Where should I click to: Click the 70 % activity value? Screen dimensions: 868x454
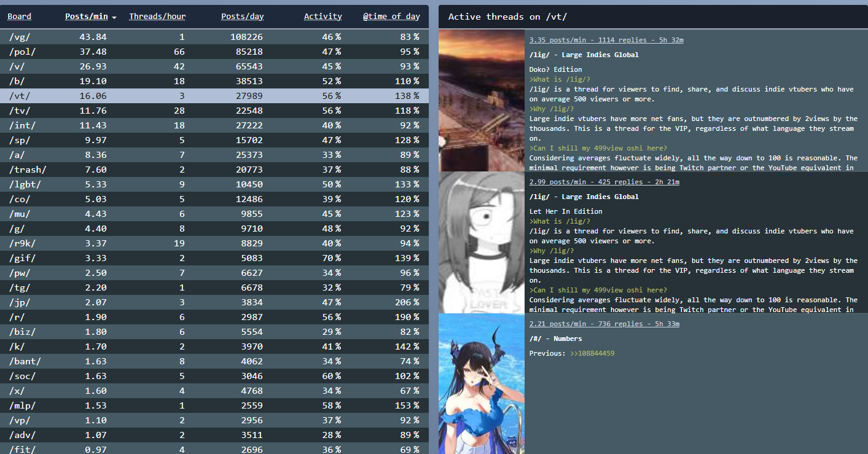pyautogui.click(x=332, y=258)
